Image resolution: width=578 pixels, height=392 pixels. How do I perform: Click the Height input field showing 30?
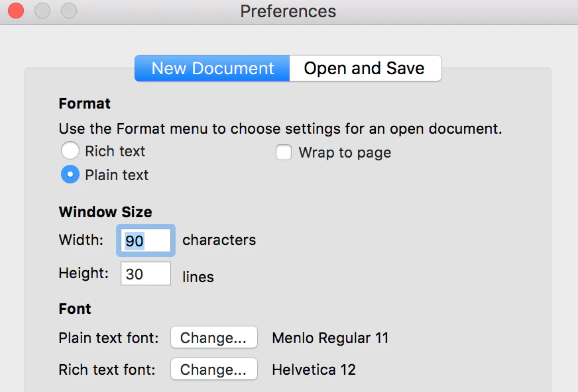click(146, 273)
